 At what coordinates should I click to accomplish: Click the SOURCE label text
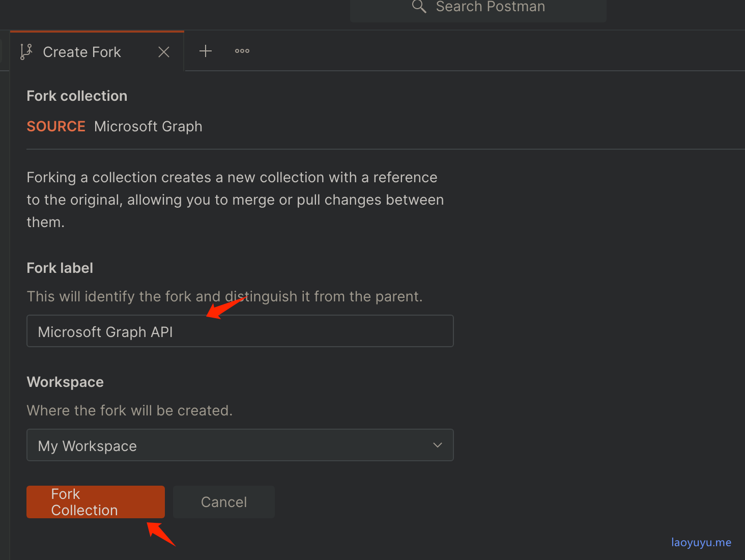point(56,126)
